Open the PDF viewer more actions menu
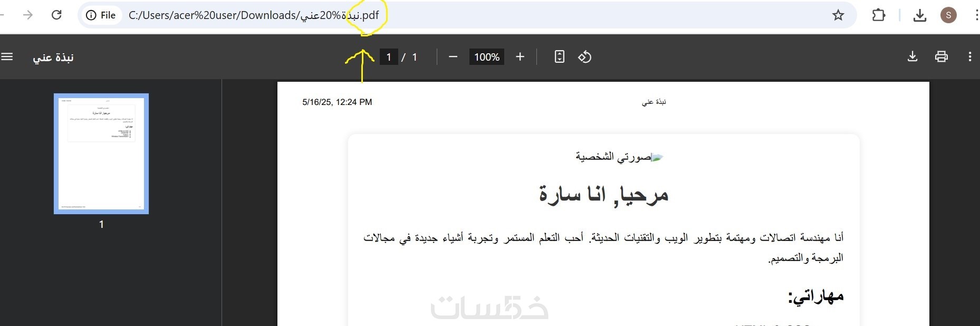 point(970,56)
